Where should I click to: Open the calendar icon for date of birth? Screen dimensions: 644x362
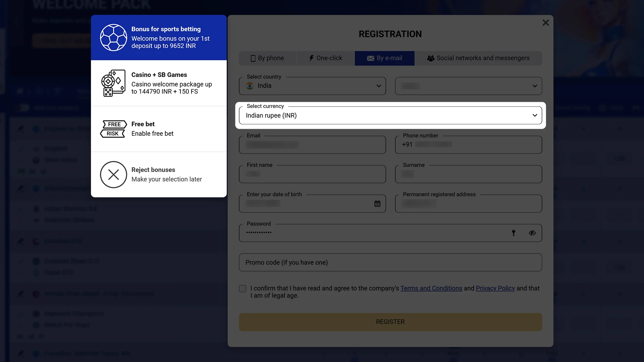coord(377,203)
